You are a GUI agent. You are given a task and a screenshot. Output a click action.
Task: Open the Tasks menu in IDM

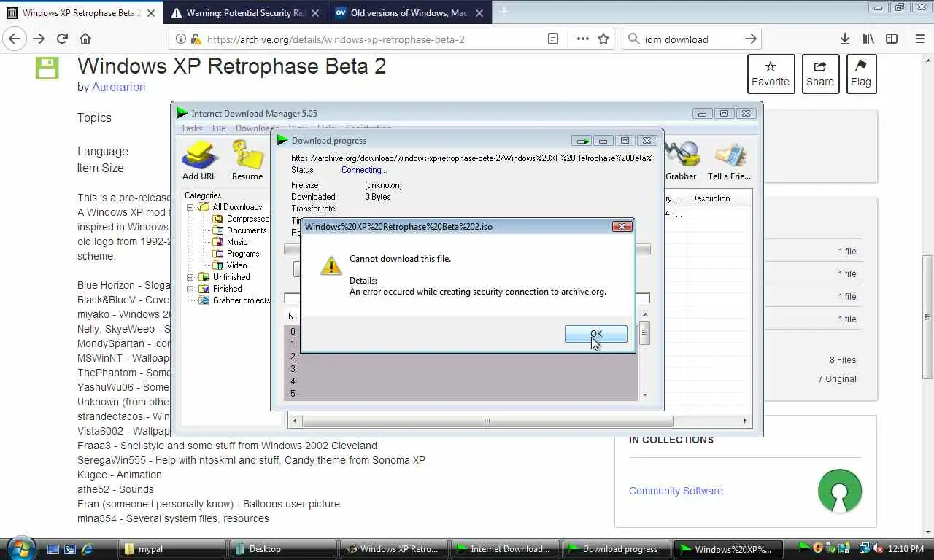coord(192,128)
